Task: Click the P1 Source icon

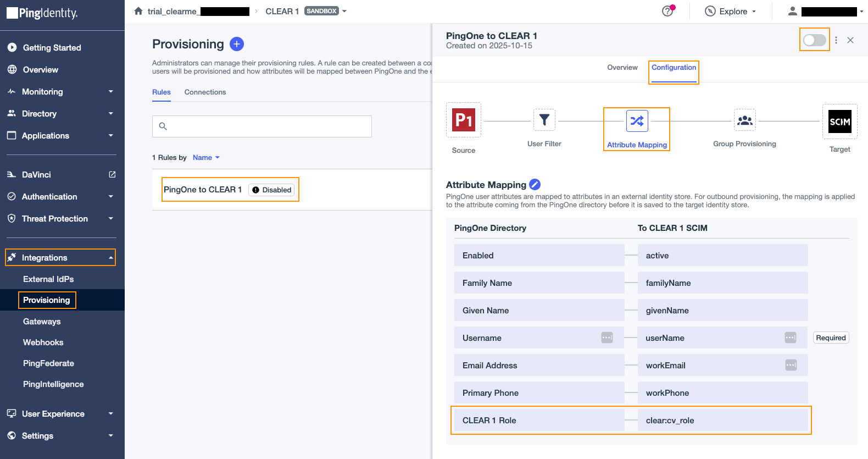Action: 464,120
